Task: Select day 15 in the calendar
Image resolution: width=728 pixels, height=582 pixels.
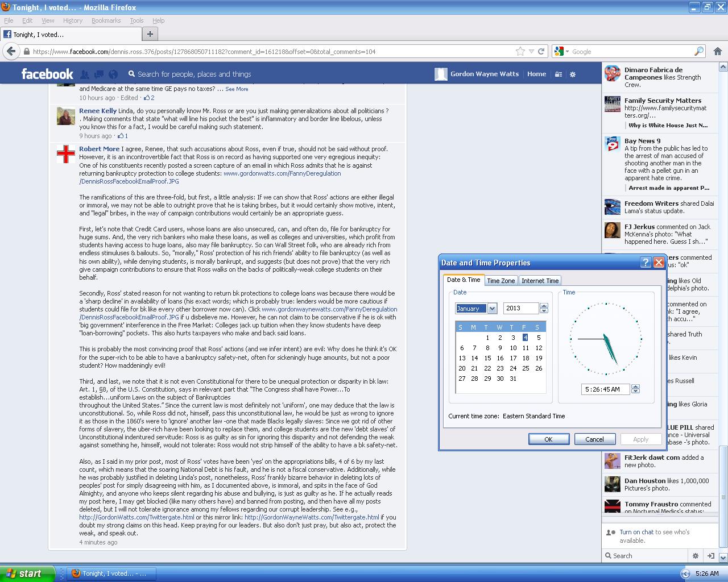Action: point(487,358)
